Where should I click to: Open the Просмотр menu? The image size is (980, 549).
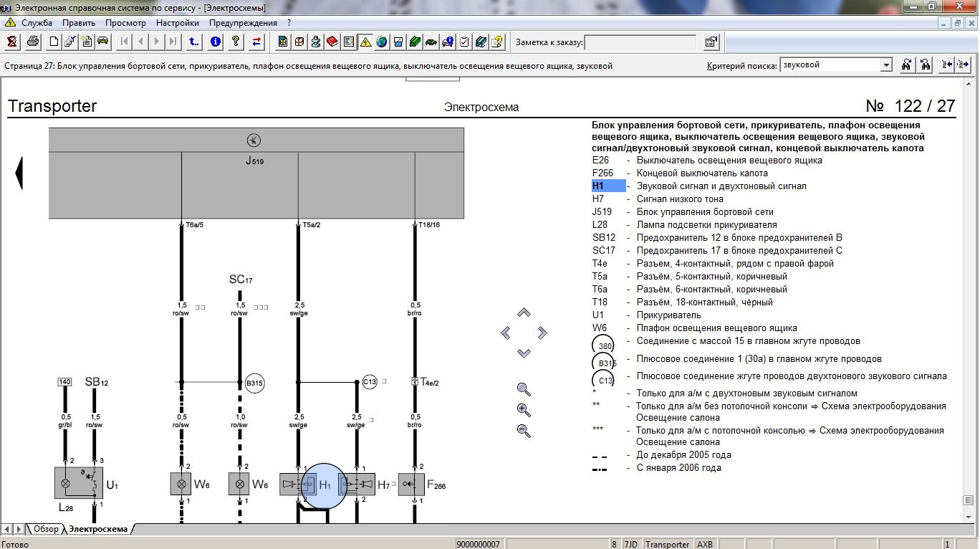click(x=125, y=23)
